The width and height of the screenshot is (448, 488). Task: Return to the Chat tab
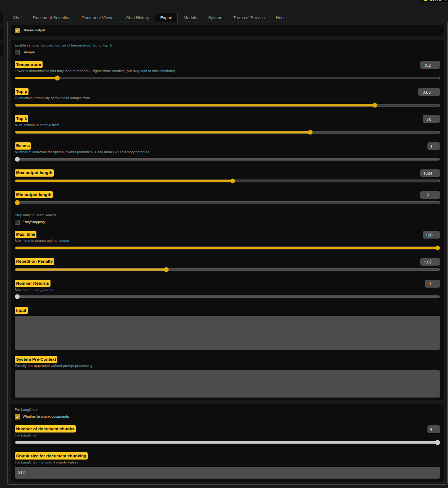[17, 17]
